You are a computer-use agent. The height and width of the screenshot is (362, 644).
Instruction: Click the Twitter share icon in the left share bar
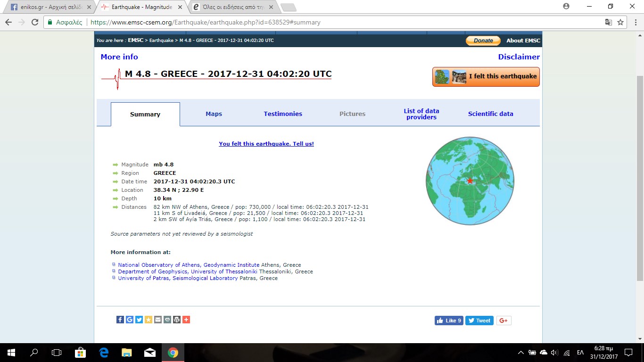tap(139, 320)
